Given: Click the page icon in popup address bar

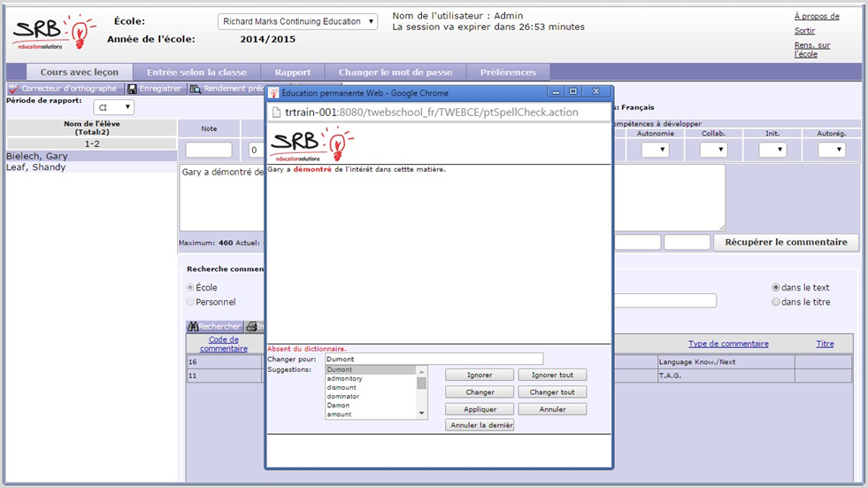Looking at the screenshot, I should click(x=276, y=112).
